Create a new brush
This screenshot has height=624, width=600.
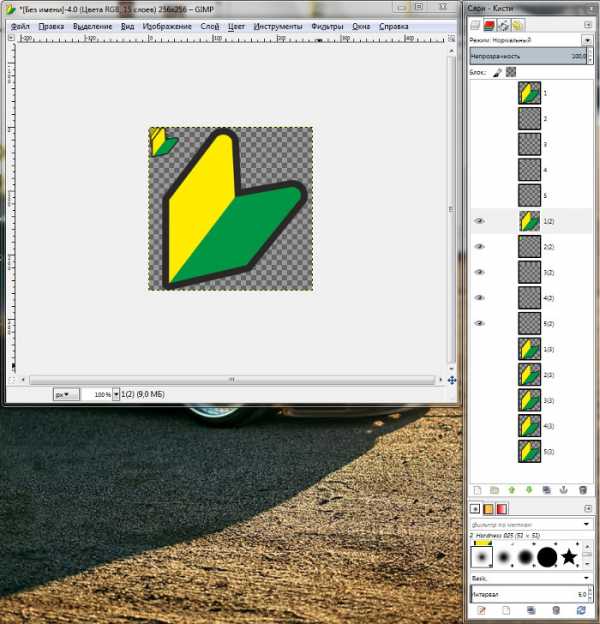click(x=506, y=610)
